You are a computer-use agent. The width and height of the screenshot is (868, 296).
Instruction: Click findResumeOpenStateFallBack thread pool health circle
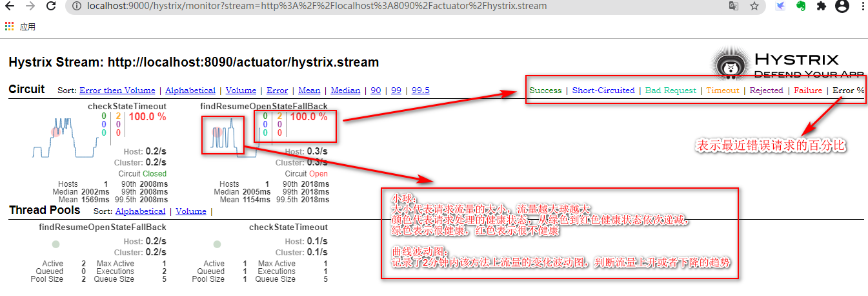(x=56, y=244)
